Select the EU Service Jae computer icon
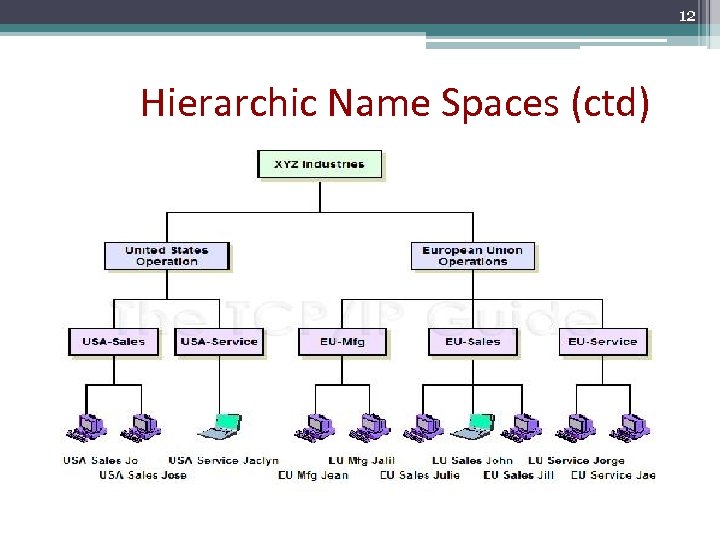Screen dimensions: 720x540 coord(630,428)
